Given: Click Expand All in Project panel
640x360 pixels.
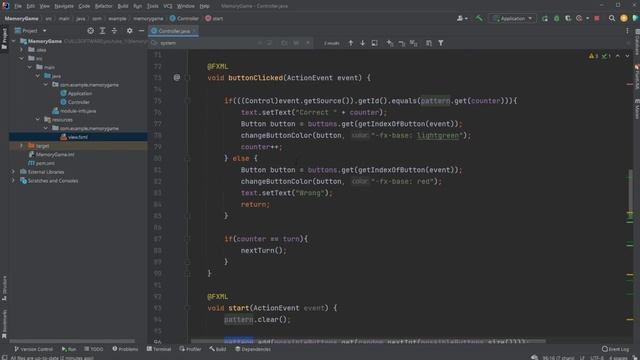Looking at the screenshot, I should (x=102, y=31).
